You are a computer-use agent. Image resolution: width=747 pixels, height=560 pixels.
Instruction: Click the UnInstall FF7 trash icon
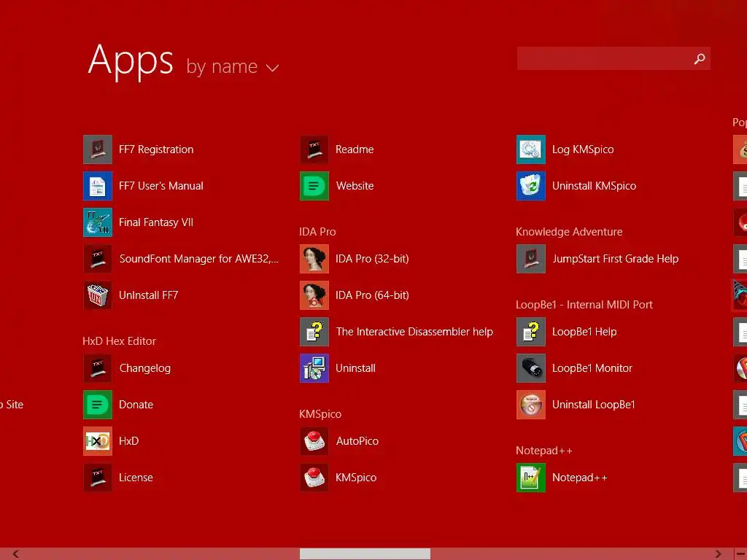98,295
